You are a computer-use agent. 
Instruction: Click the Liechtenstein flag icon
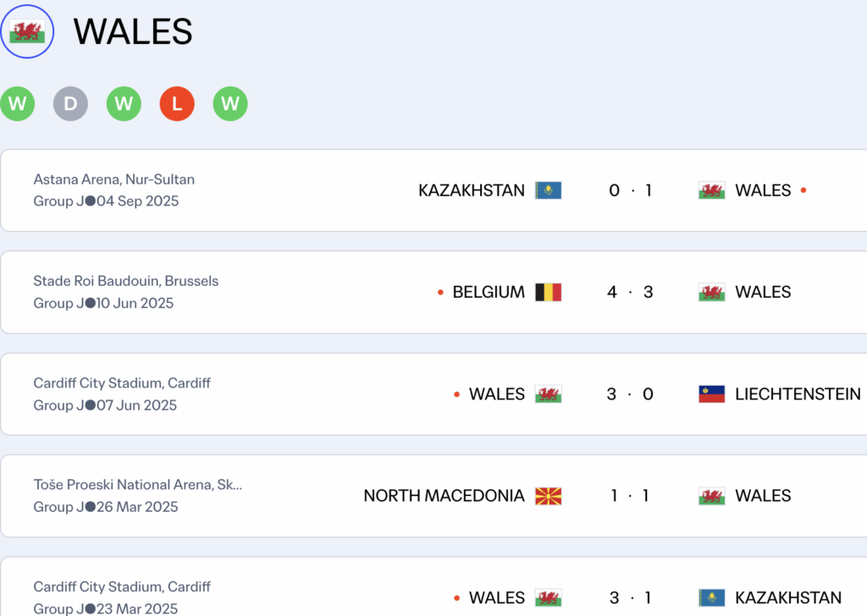711,394
